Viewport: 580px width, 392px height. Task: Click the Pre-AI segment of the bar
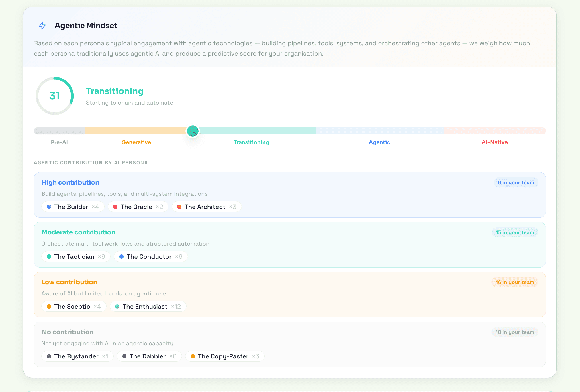pos(59,131)
